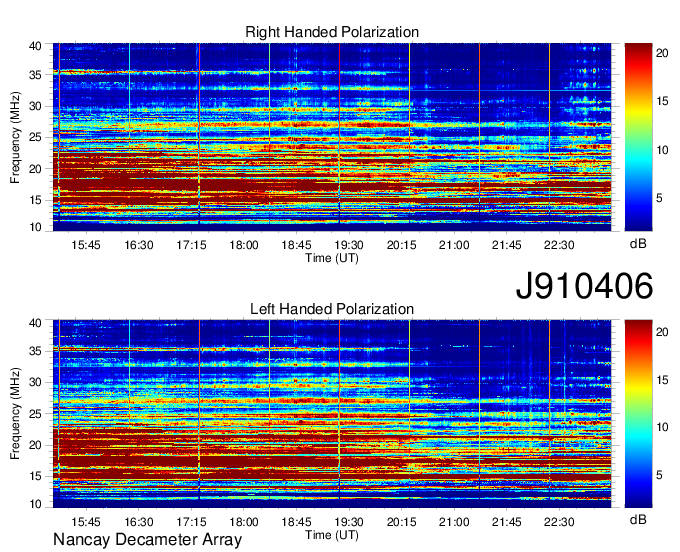The image size is (680, 552).
Task: Click the 25 MHz tick label on the bottom plot
Action: [35, 414]
